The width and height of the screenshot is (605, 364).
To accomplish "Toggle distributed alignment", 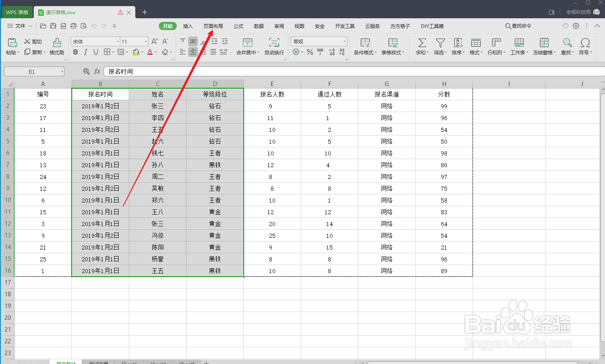I will (223, 52).
